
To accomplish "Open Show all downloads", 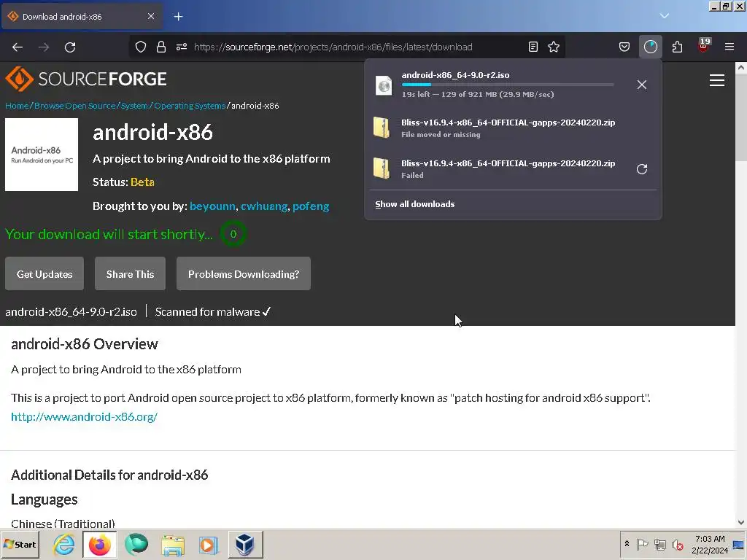I will 414,204.
